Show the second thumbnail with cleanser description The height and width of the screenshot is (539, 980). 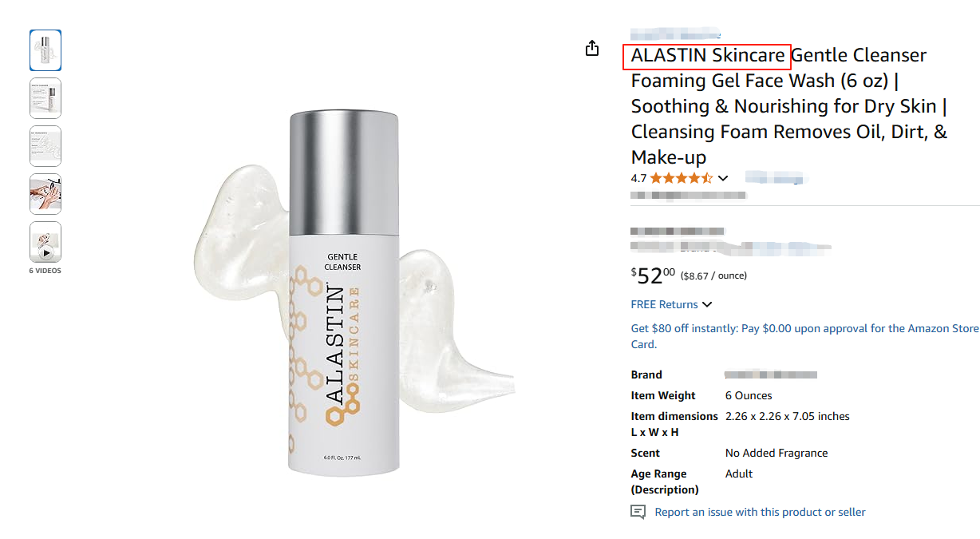[45, 98]
